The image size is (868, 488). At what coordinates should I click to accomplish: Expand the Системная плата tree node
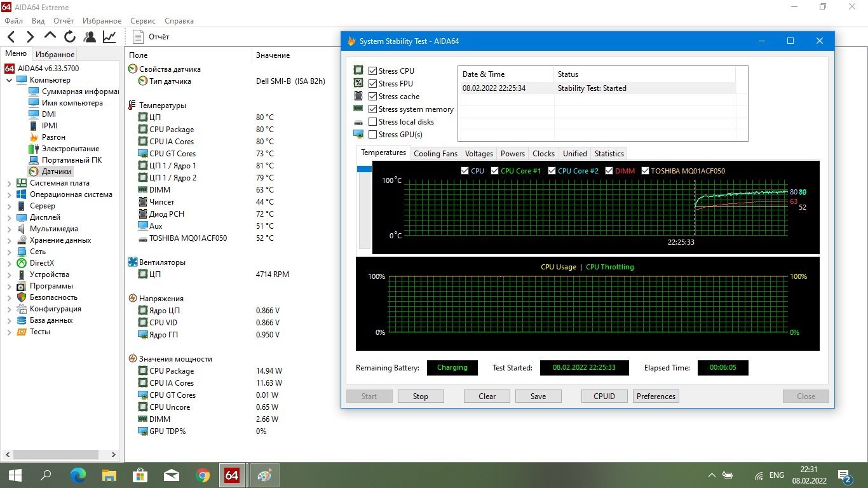point(9,183)
